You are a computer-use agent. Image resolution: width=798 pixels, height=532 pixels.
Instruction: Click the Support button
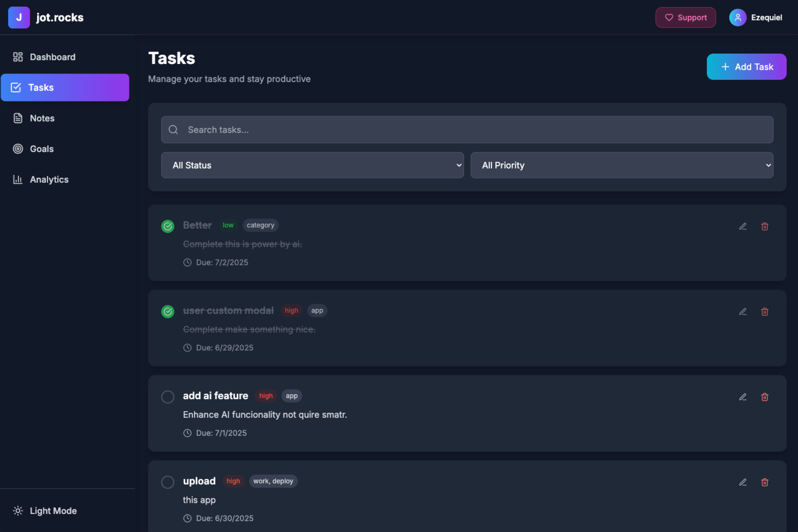685,17
